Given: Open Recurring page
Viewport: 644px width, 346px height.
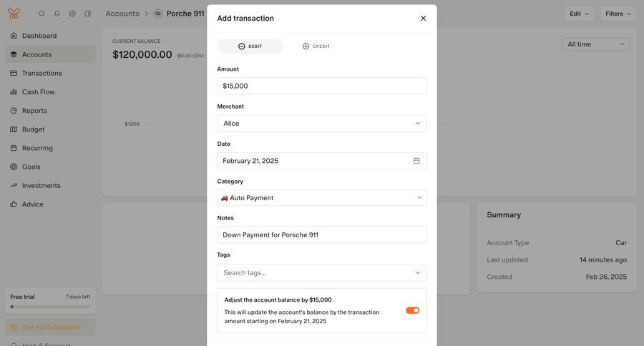Looking at the screenshot, I should (50, 148).
